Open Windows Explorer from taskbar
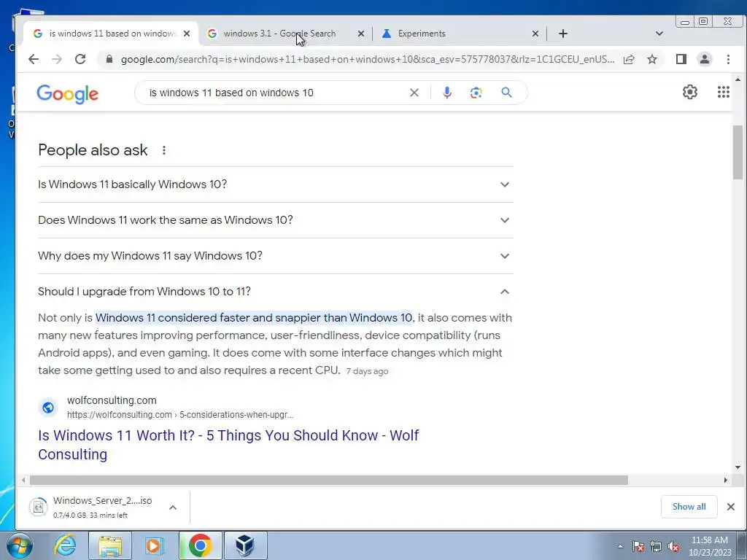 [x=110, y=545]
